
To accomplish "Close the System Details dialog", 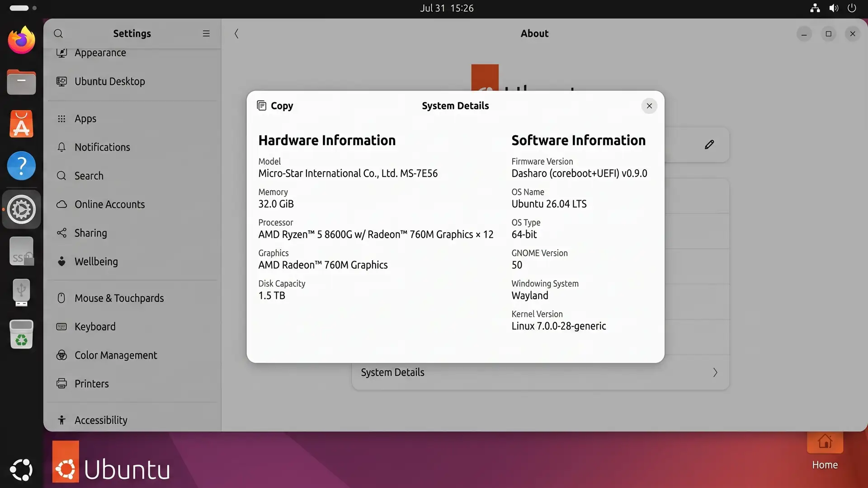I will point(649,106).
